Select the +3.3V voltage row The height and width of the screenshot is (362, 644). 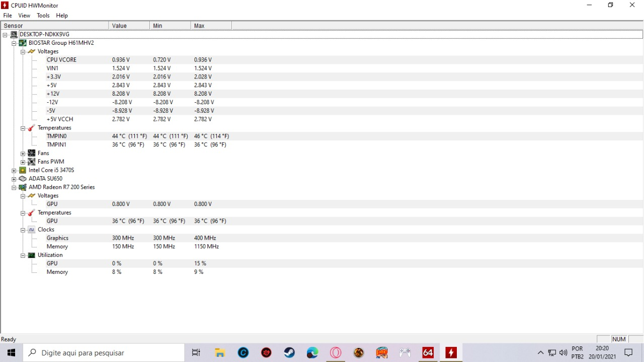pyautogui.click(x=322, y=77)
